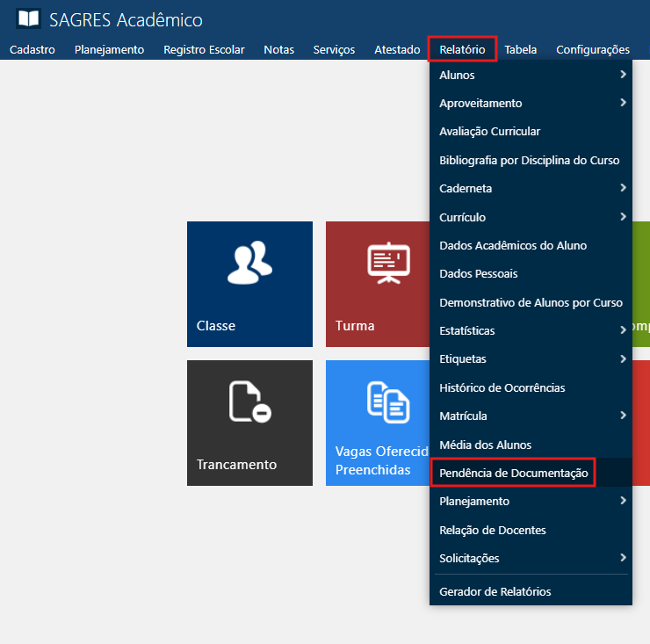This screenshot has height=644, width=650.
Task: Expand the Currículo submenu
Action: 622,217
